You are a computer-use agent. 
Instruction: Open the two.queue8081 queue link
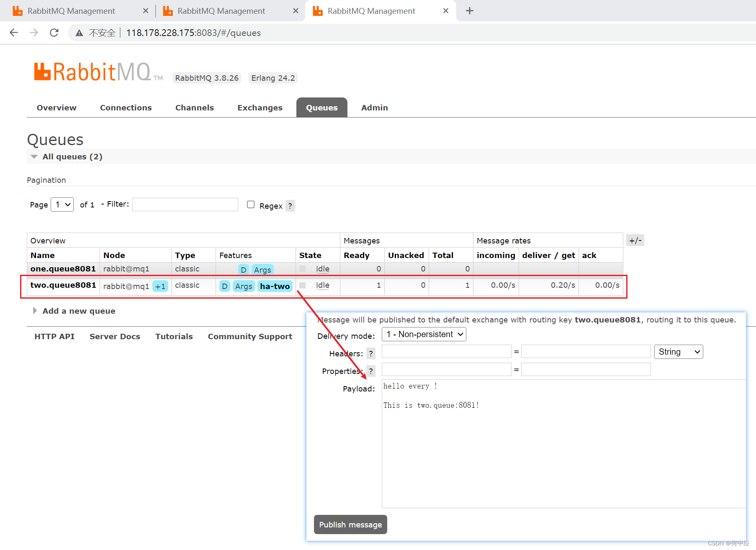pos(63,285)
